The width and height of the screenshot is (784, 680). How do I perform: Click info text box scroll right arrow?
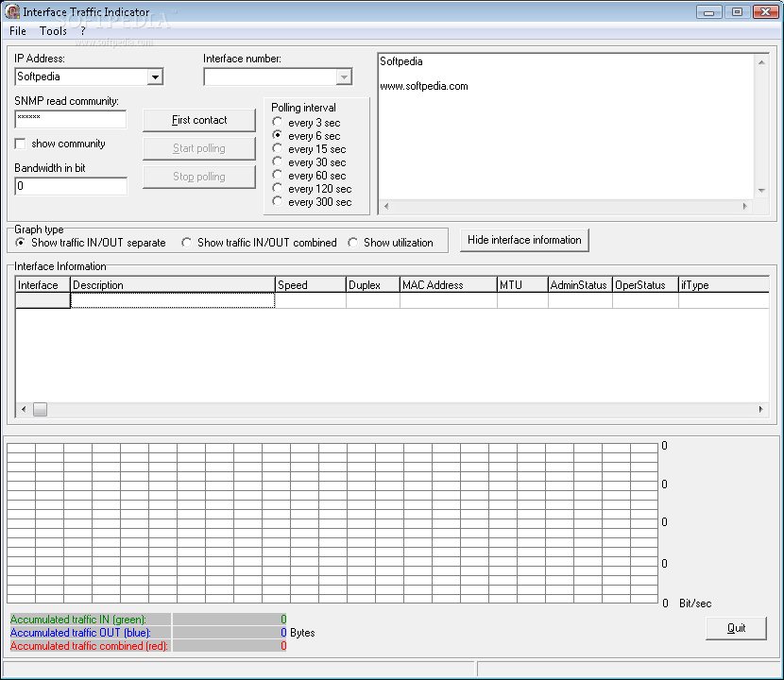coord(745,206)
